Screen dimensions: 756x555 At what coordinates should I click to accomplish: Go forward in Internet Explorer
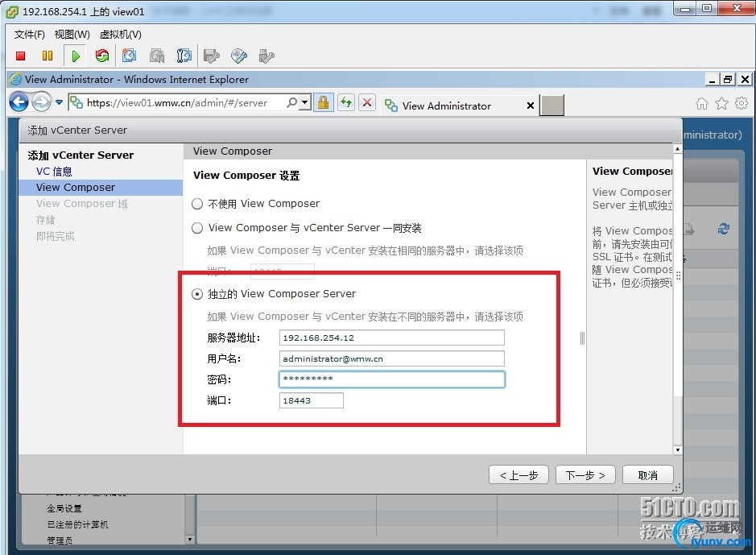pyautogui.click(x=42, y=102)
